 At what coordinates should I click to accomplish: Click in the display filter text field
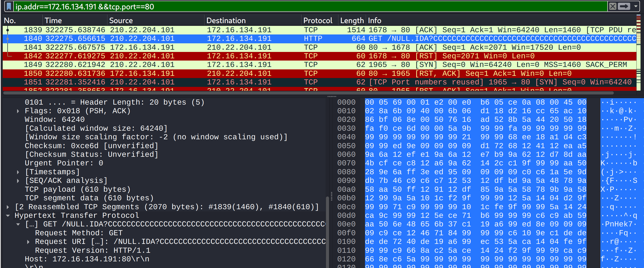point(300,6)
